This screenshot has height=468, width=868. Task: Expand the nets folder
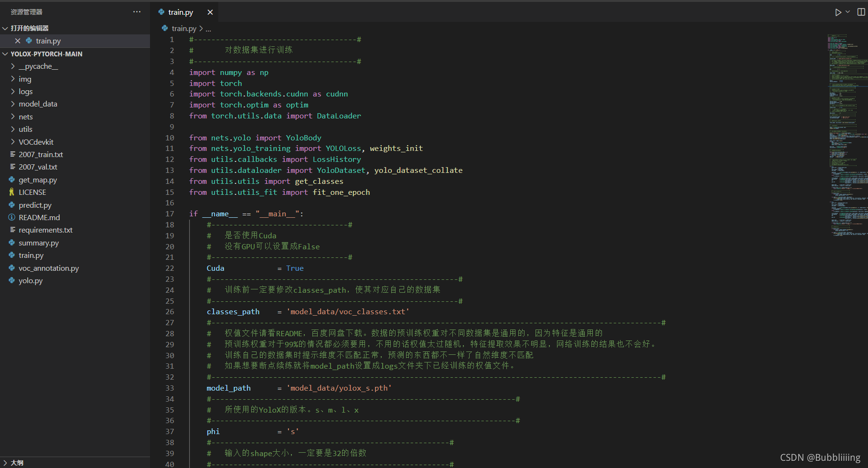click(x=13, y=117)
